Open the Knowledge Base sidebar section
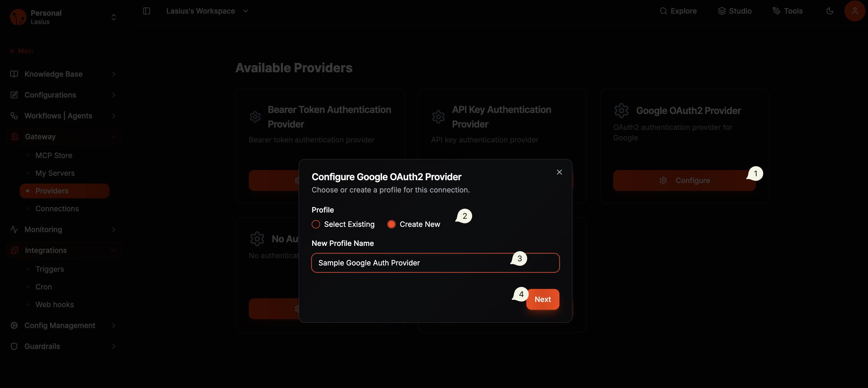This screenshot has height=388, width=868. 53,74
